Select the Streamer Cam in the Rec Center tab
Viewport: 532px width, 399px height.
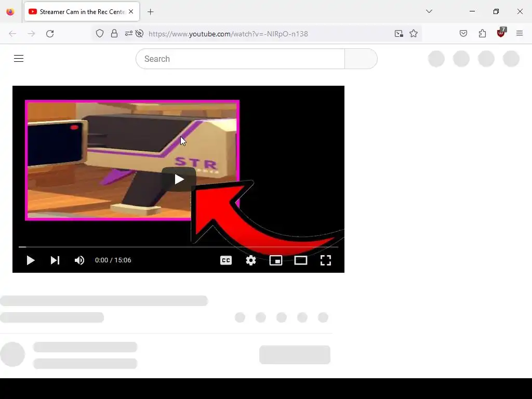82,11
